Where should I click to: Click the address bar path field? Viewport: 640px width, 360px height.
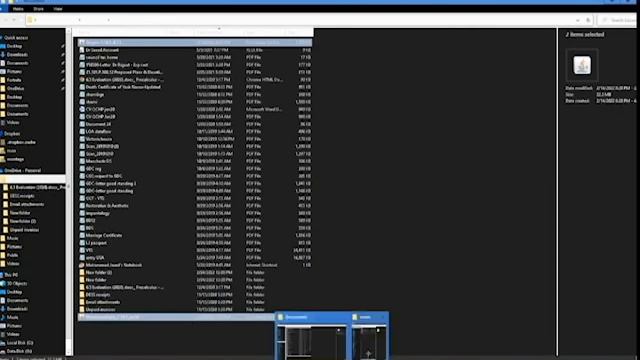click(x=301, y=20)
